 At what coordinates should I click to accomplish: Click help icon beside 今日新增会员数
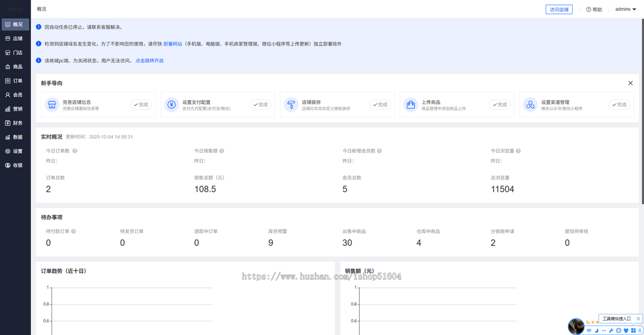pyautogui.click(x=379, y=151)
